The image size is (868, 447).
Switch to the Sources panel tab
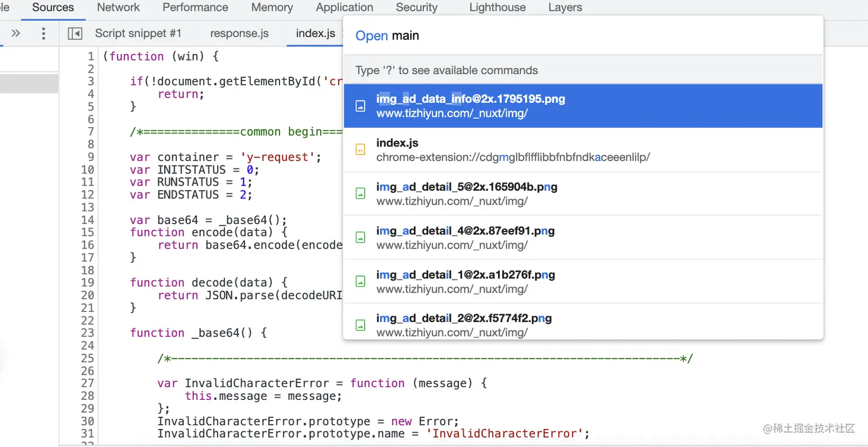click(x=53, y=7)
